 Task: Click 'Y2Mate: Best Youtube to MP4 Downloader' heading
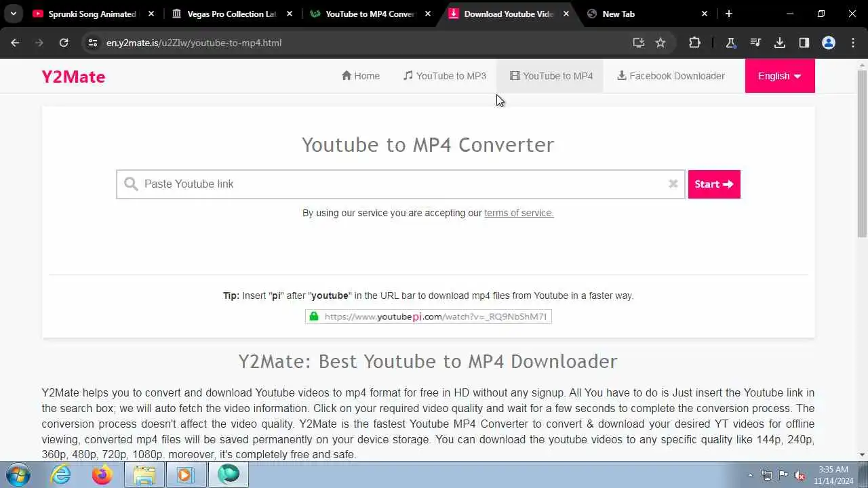point(428,361)
